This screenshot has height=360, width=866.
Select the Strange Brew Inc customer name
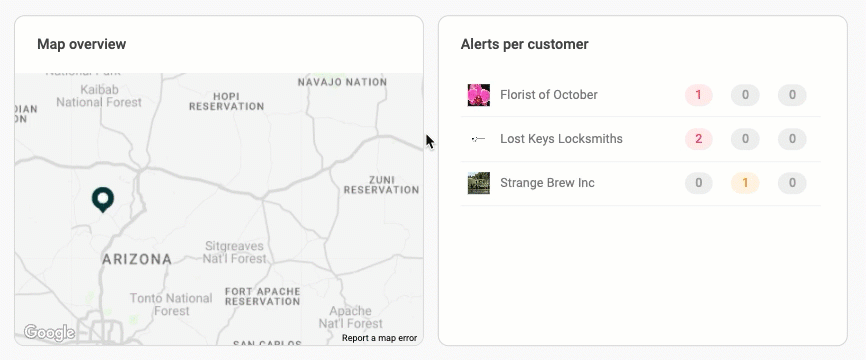[x=547, y=183]
